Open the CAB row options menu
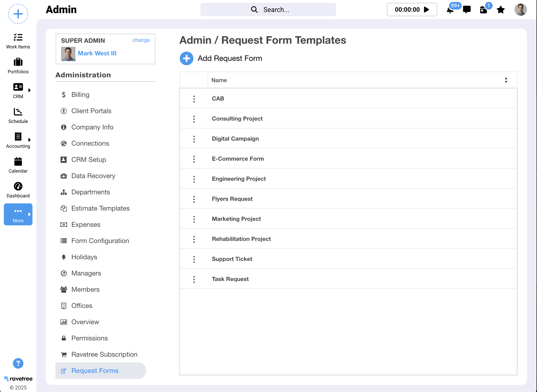This screenshot has height=392, width=537. [x=194, y=99]
